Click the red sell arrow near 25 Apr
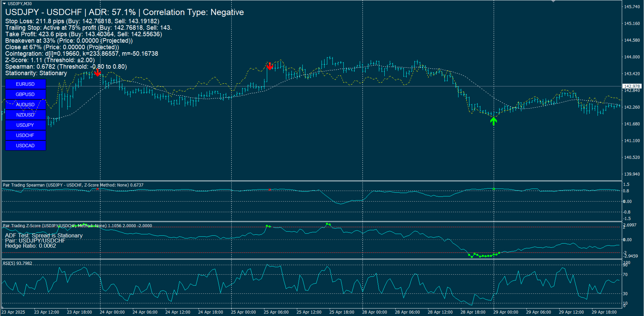This screenshot has width=644, height=316. (270, 67)
